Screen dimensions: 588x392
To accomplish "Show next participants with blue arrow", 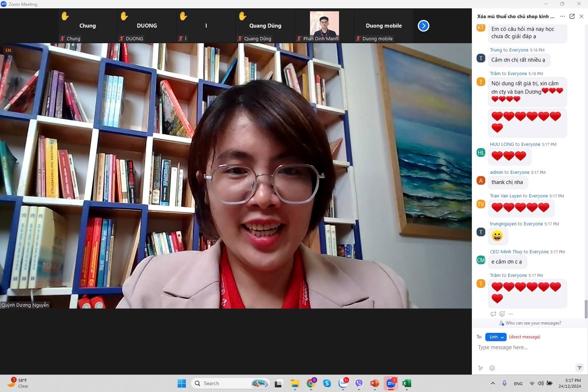I will 423,26.
